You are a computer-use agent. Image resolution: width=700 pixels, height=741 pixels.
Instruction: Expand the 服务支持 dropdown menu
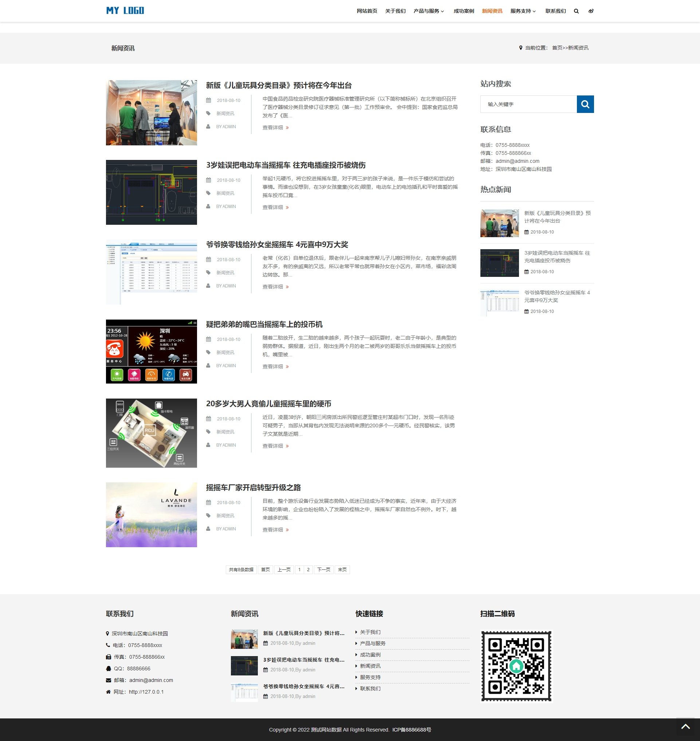coord(523,11)
